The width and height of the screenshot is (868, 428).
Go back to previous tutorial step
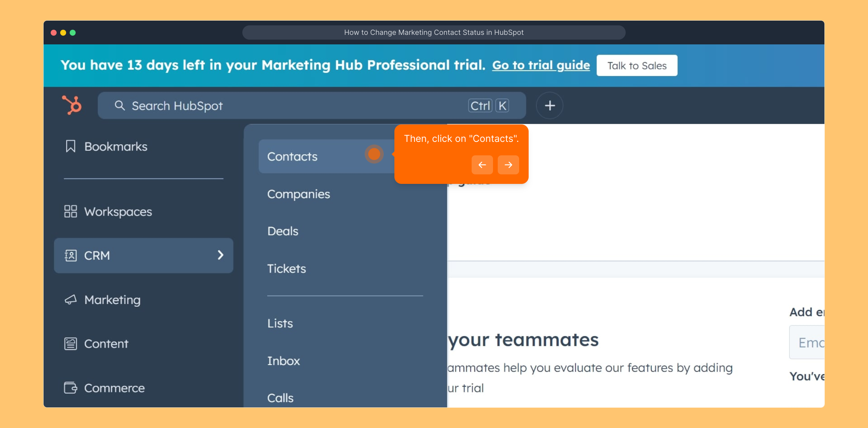(482, 165)
